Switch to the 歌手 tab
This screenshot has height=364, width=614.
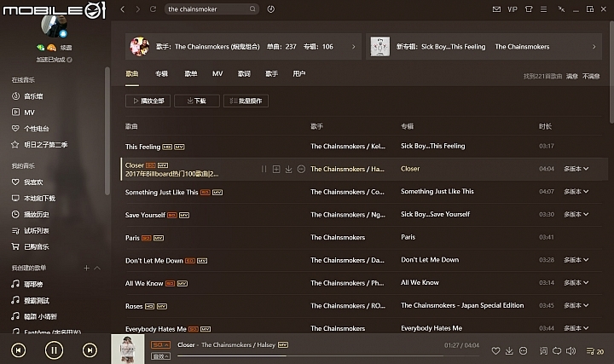coord(271,73)
